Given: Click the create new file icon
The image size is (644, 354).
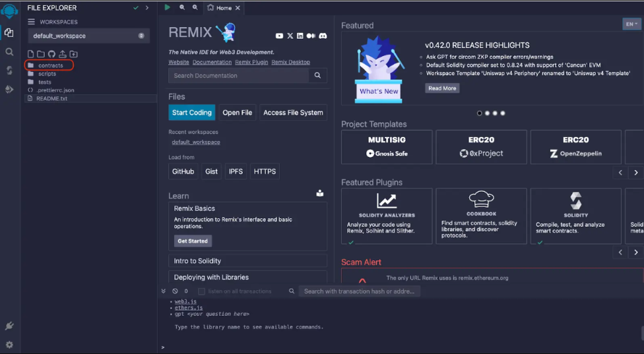Looking at the screenshot, I should (x=30, y=54).
